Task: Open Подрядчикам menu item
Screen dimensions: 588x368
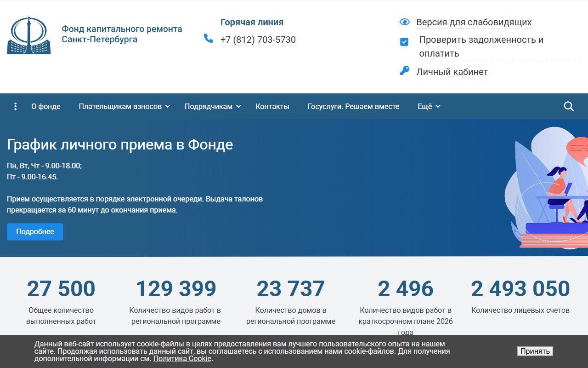Action: click(209, 106)
